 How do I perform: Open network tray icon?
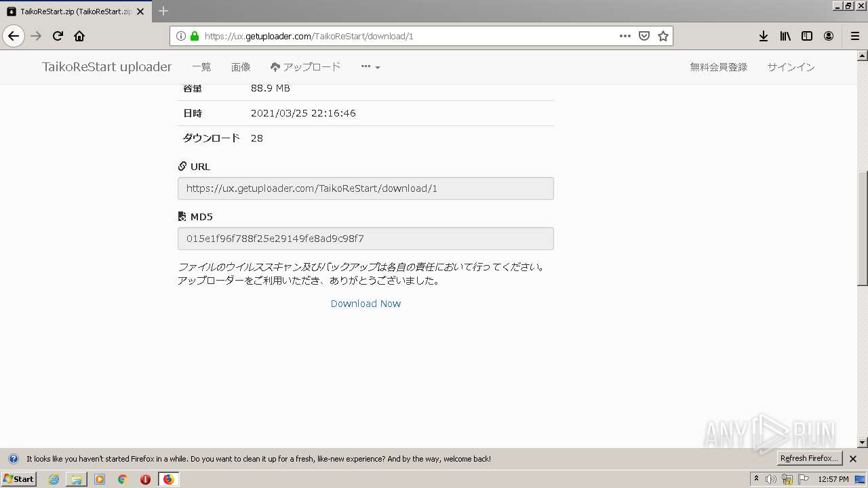click(x=787, y=479)
